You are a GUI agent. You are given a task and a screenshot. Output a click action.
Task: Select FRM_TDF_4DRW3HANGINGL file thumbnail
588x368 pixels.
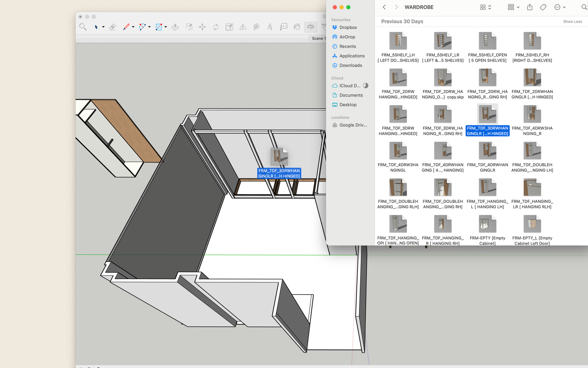[x=398, y=151]
